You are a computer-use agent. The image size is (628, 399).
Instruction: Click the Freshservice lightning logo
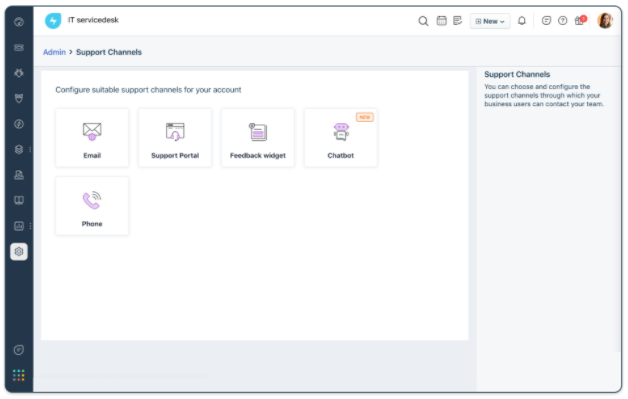tap(53, 20)
